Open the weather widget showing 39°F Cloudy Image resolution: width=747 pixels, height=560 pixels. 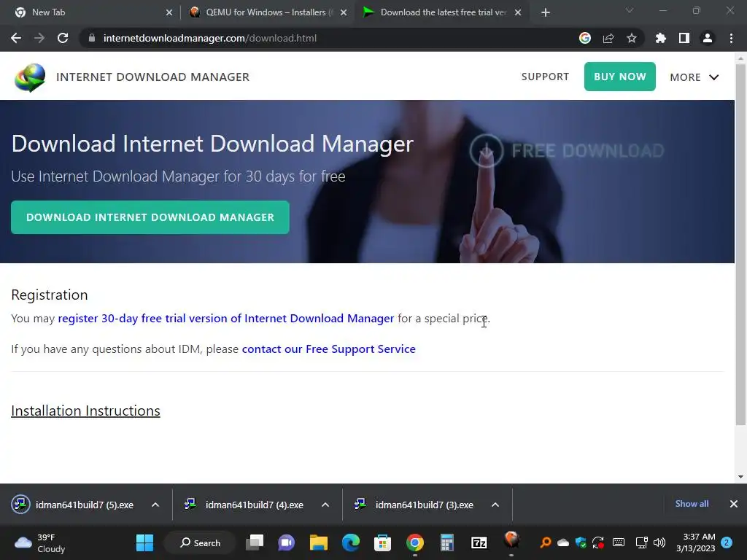pyautogui.click(x=40, y=542)
